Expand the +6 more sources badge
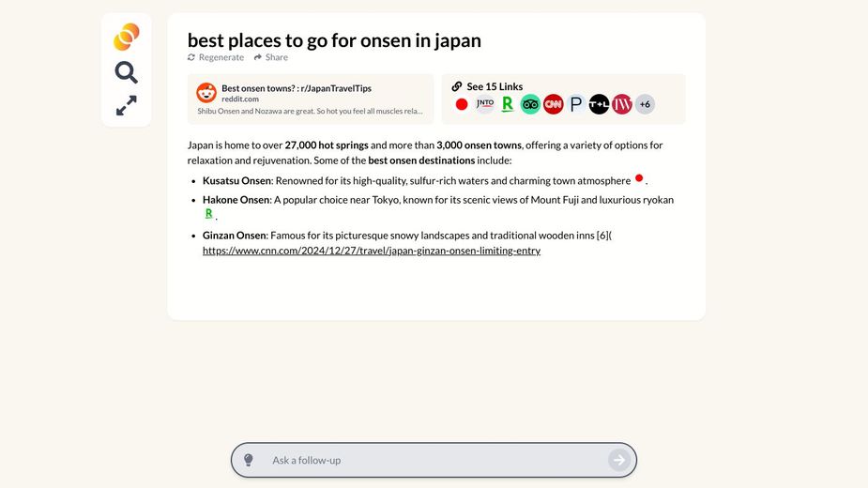868x488 pixels. 645,104
